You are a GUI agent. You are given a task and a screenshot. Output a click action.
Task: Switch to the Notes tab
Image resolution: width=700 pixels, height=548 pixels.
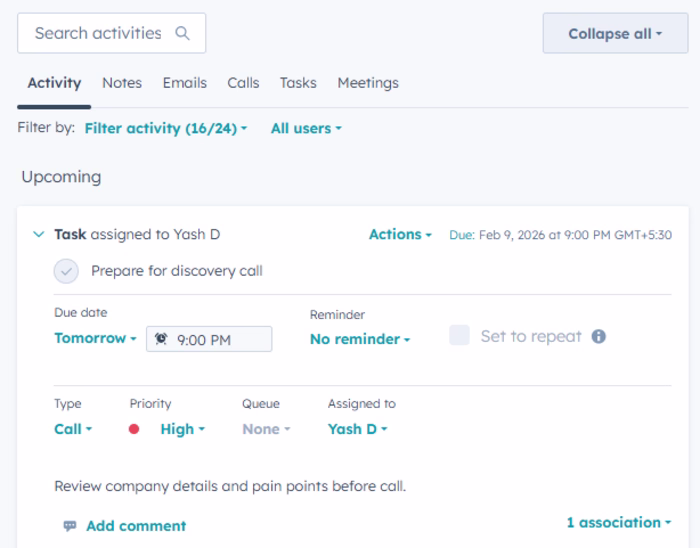pos(122,83)
